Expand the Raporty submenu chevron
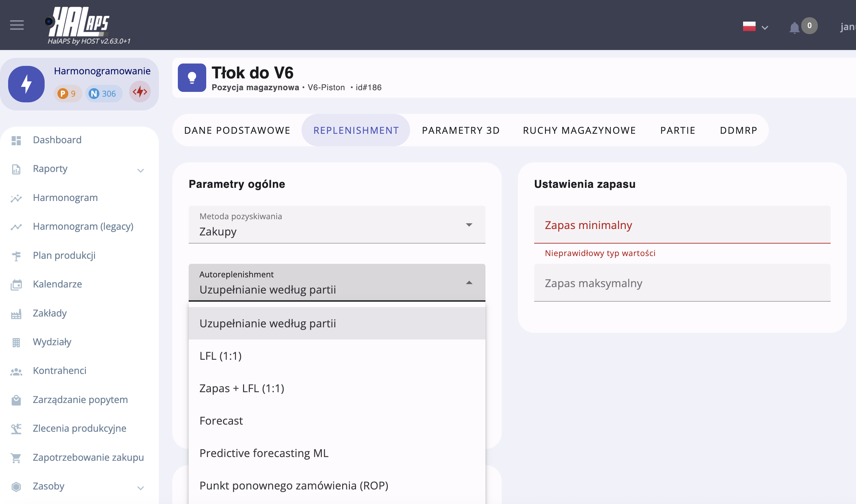 click(x=140, y=170)
